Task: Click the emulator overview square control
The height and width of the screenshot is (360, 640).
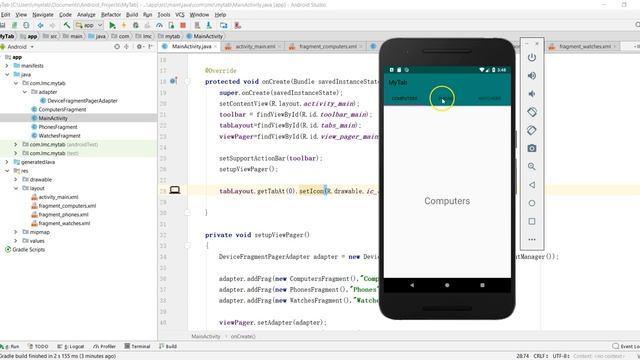Action: (x=531, y=221)
